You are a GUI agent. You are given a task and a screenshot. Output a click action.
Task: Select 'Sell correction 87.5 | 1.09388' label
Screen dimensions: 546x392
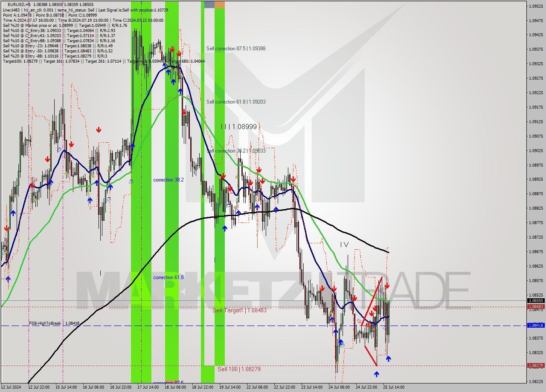[x=236, y=49]
